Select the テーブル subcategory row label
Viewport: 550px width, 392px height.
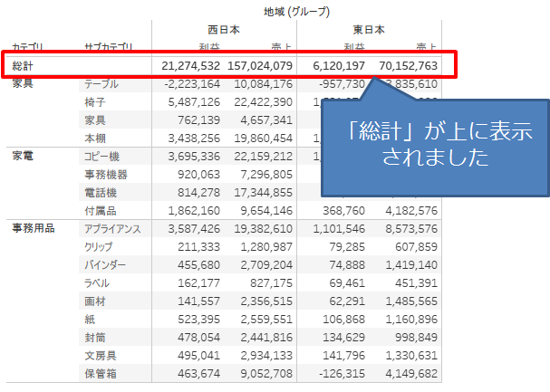coord(101,84)
